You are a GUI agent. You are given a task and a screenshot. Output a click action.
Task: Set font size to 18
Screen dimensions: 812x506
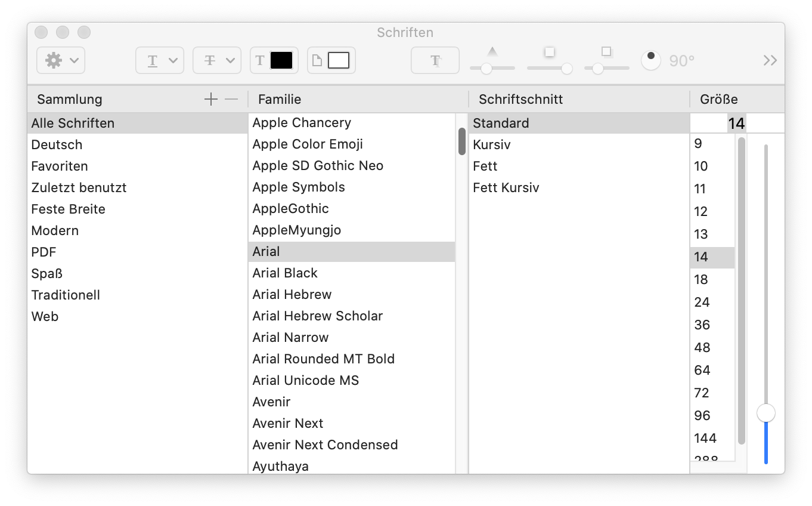click(712, 279)
